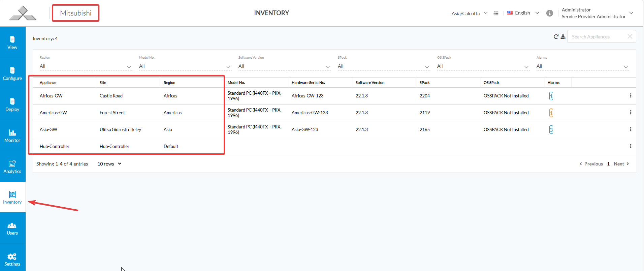
Task: Open the Users sidebar section
Action: point(12,229)
